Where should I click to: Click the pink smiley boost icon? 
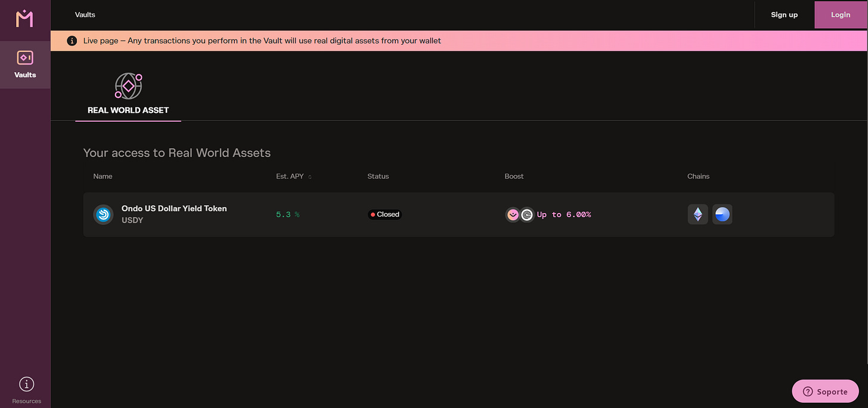[x=513, y=215]
